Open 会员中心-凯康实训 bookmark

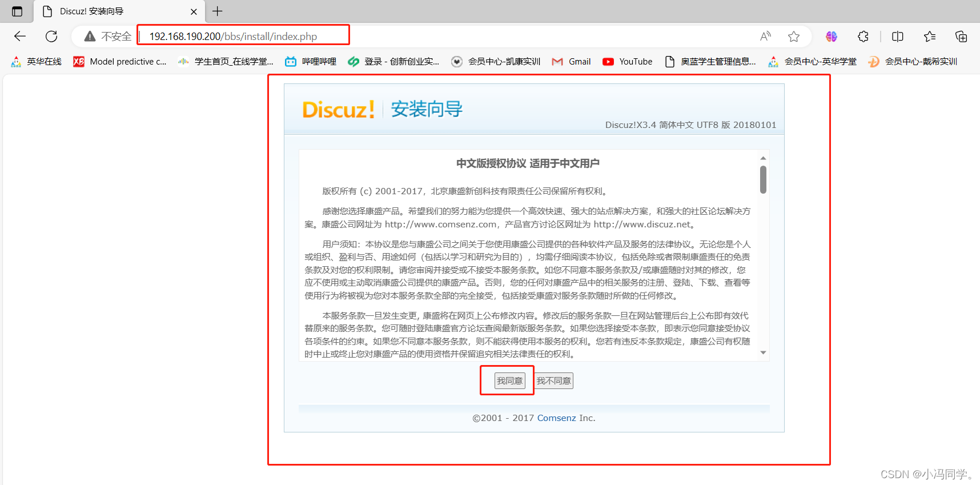coord(496,62)
